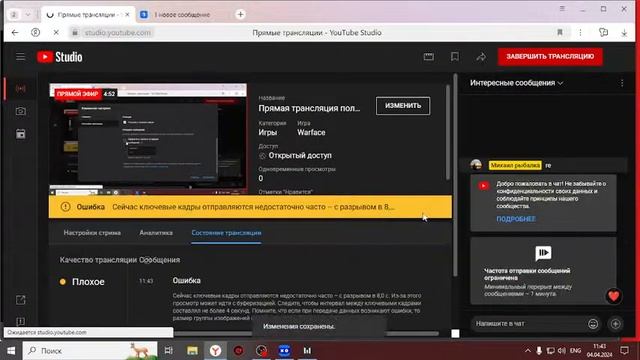Open the browser downloads arrow icon
The image size is (640, 360).
tap(624, 33)
